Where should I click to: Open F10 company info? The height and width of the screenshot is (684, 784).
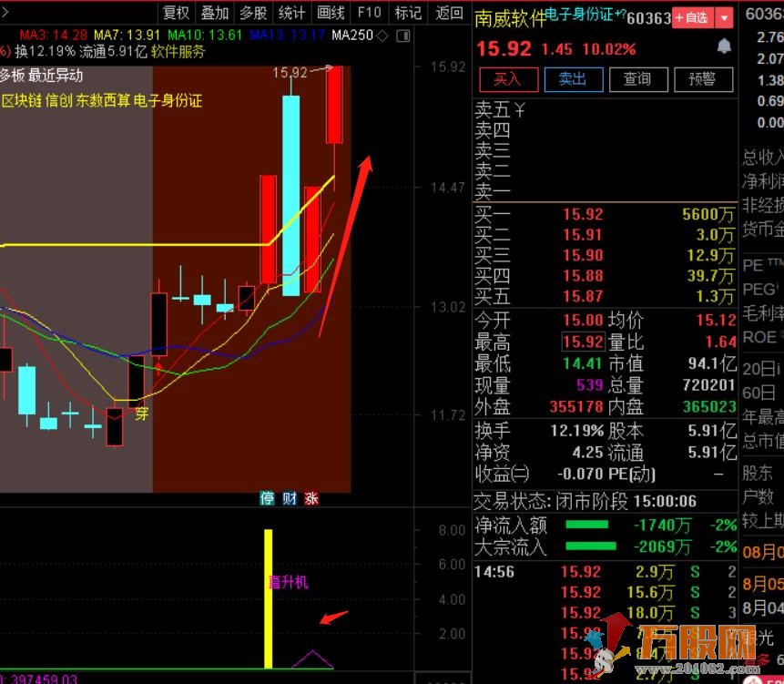369,13
